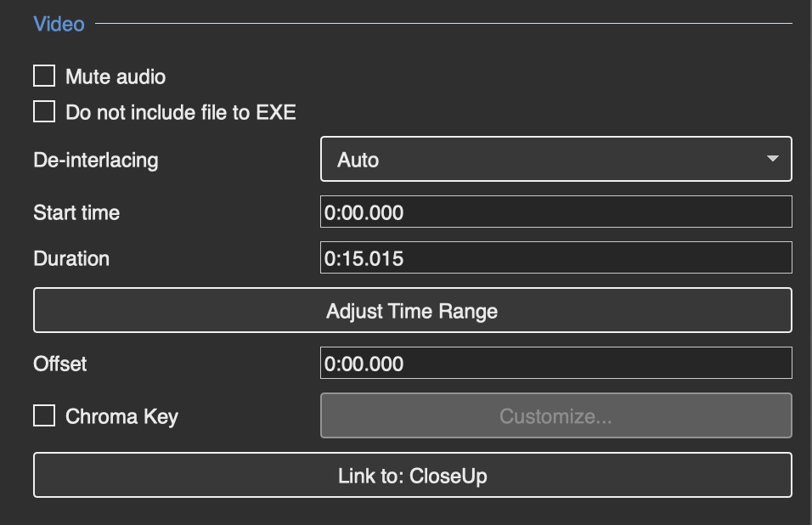Click the De-interlacing dropdown arrow
This screenshot has width=812, height=525.
(x=772, y=160)
